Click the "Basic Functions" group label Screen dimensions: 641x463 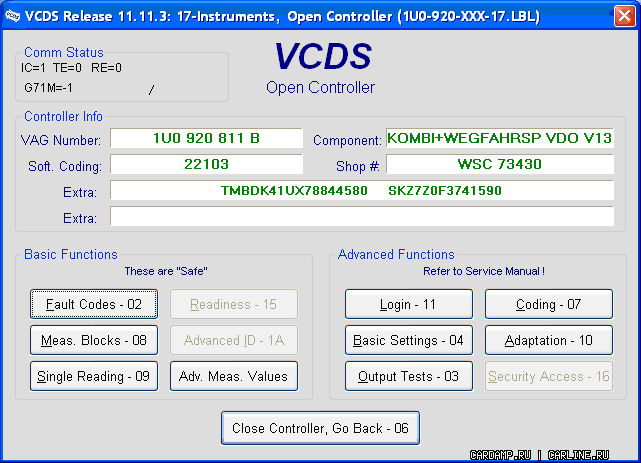coord(71,254)
